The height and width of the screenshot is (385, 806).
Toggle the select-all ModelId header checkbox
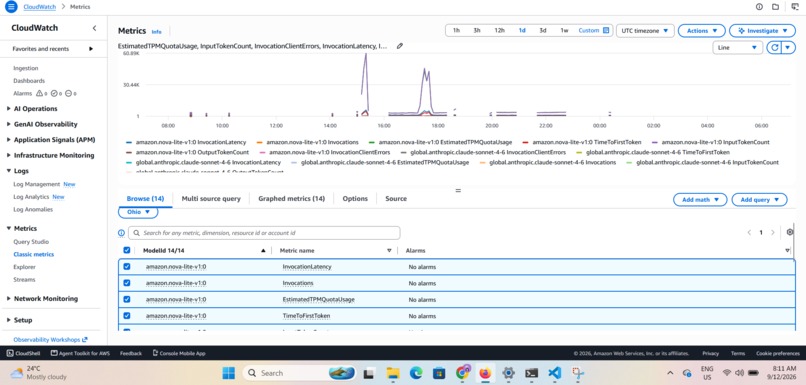127,250
